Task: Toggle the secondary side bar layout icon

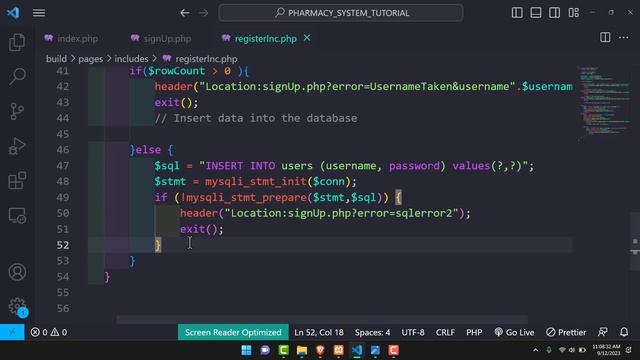Action: tap(554, 13)
